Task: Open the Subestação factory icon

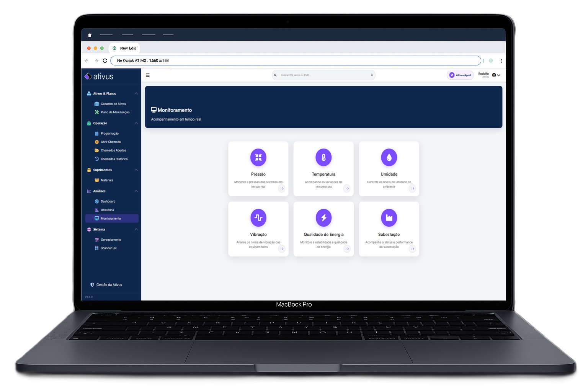Action: point(389,217)
